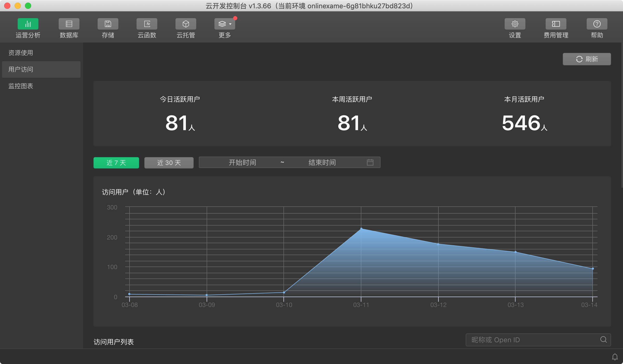Go to 资源使用 sidebar tab
The image size is (623, 364).
tap(21, 53)
